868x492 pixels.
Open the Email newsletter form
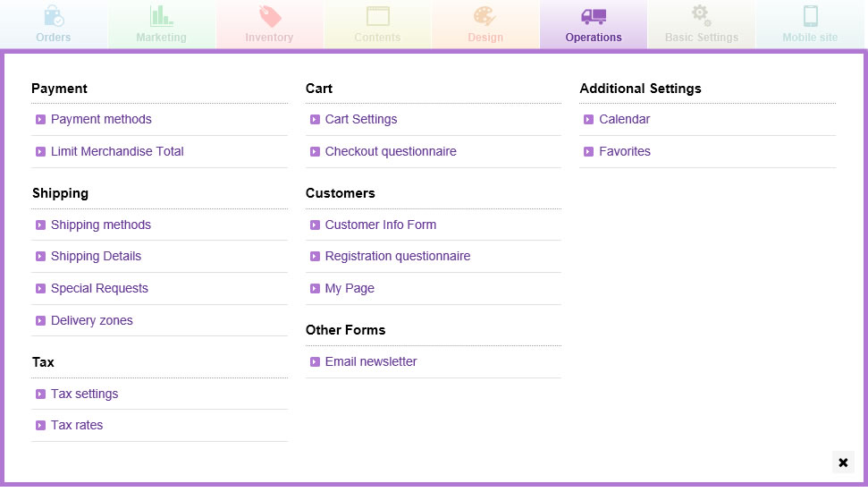371,361
